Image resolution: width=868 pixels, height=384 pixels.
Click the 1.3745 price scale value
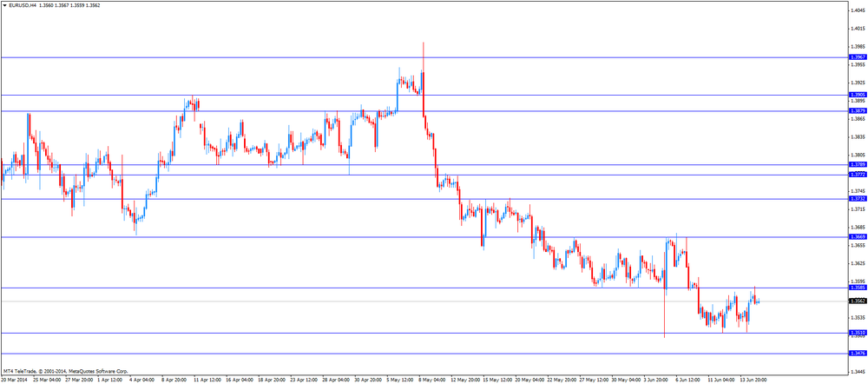[858, 191]
